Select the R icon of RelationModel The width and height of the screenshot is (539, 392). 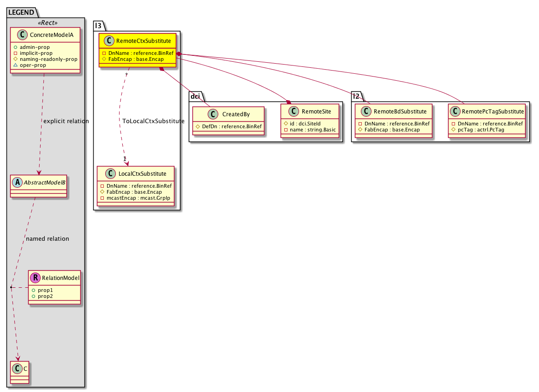[35, 278]
